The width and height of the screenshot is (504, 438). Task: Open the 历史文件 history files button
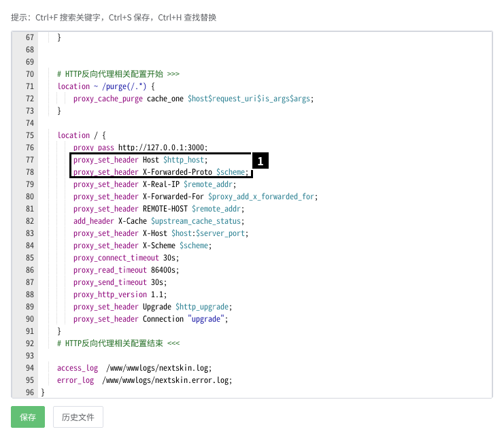[78, 417]
